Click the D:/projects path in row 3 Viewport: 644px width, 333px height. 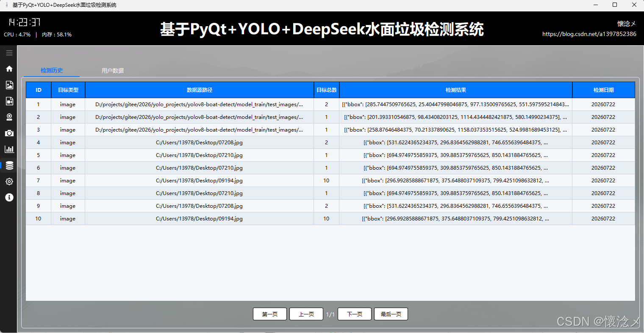[x=199, y=130]
